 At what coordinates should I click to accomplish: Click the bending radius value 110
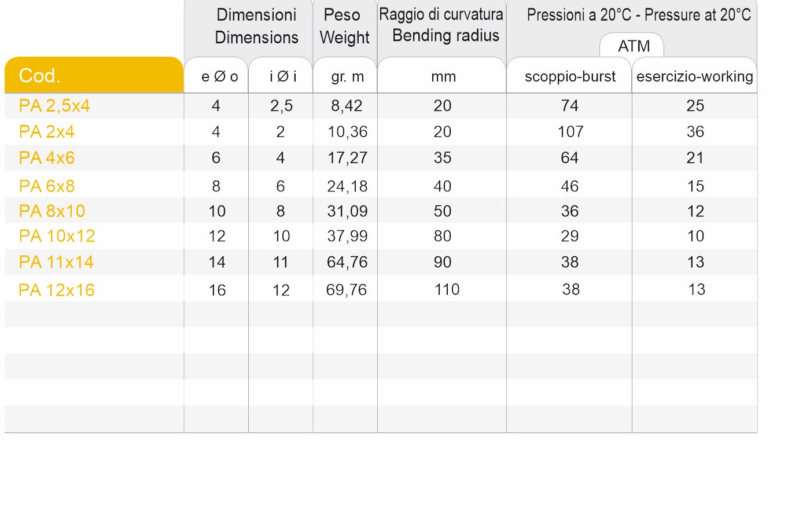click(x=447, y=289)
